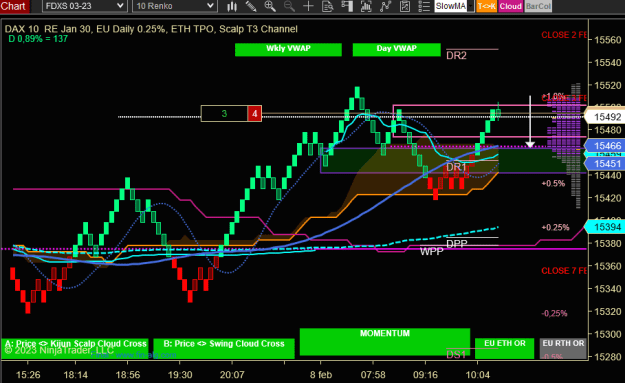Click the 15420 price axis label
This screenshot has height=383, width=625.
coord(607,198)
